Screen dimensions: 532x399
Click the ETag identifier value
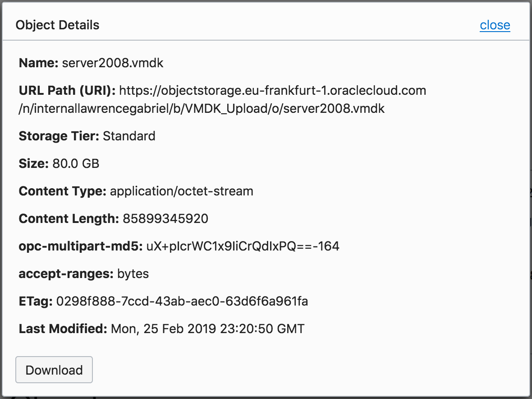[x=182, y=301]
